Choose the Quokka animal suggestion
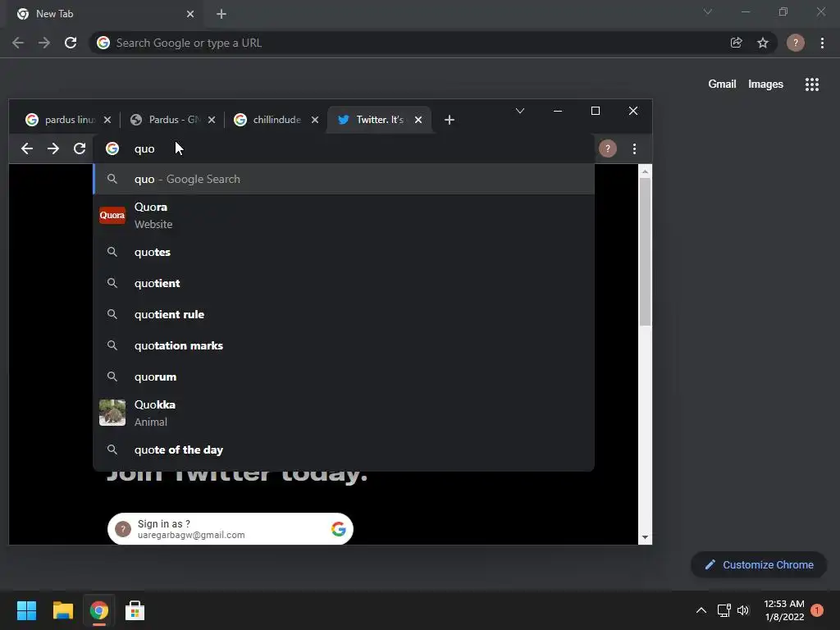840x630 pixels. click(x=344, y=413)
